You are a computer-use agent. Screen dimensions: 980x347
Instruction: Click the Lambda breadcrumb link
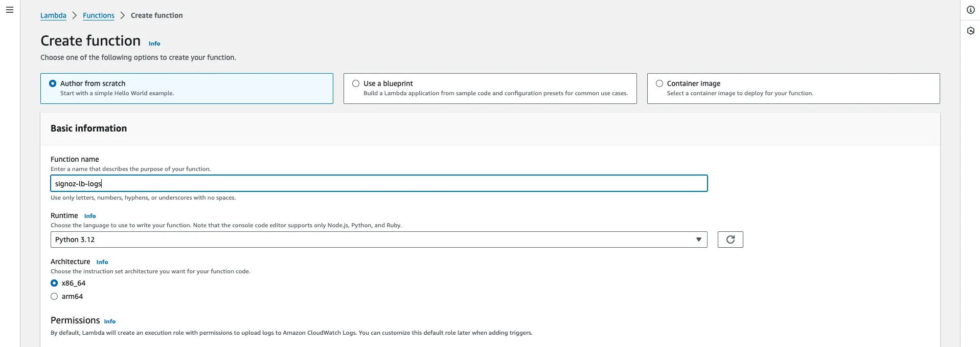point(53,15)
